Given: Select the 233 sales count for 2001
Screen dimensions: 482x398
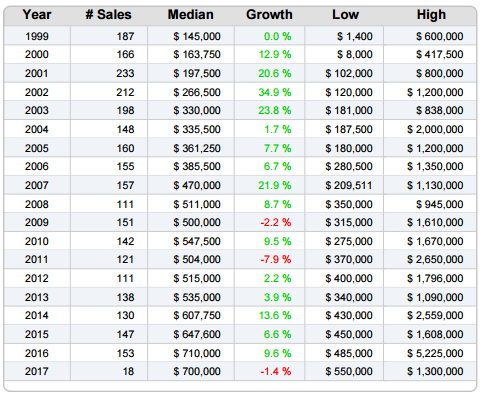Looking at the screenshot, I should pos(125,73).
